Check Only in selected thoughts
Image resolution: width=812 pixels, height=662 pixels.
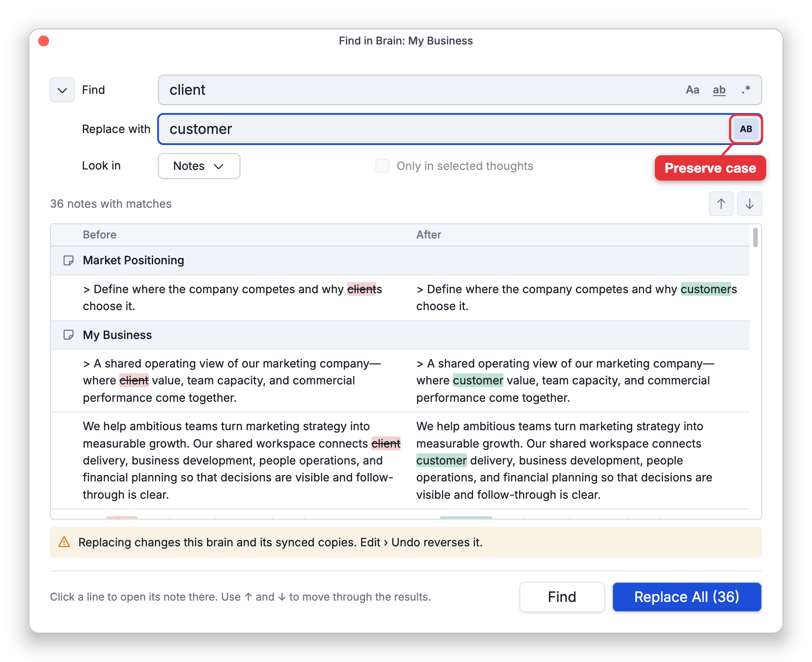point(382,166)
